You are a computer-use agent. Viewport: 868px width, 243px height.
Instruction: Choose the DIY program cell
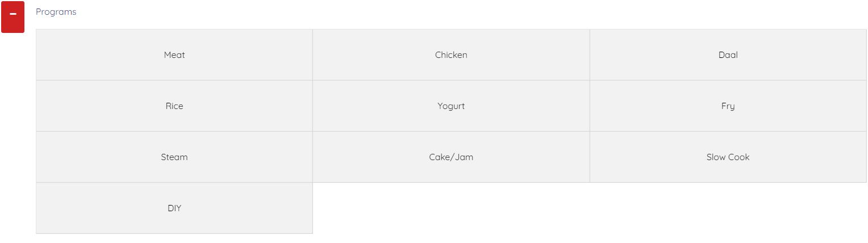coord(174,208)
